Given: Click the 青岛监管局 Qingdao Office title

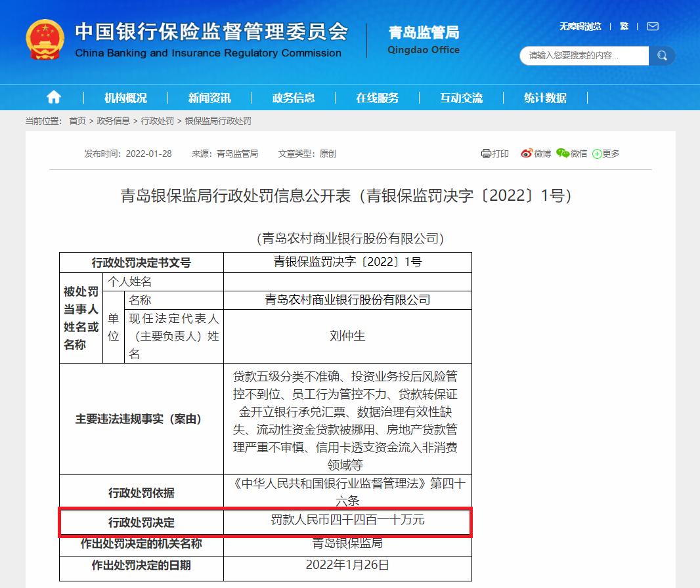Looking at the screenshot, I should (423, 40).
